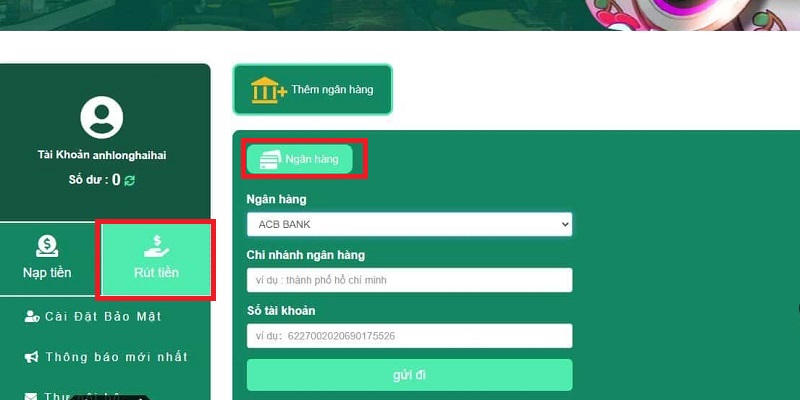Open the ACB BANK dropdown list
Screen dimensions: 800x400
click(409, 224)
